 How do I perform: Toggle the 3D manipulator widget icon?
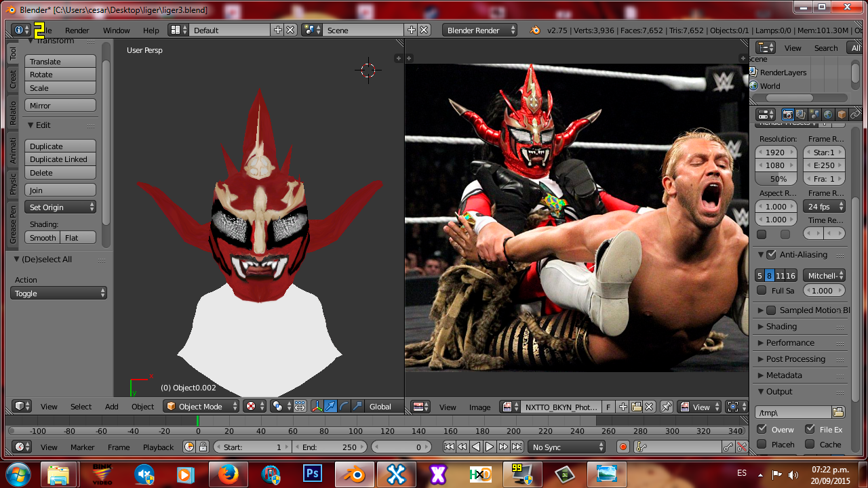[x=317, y=407]
